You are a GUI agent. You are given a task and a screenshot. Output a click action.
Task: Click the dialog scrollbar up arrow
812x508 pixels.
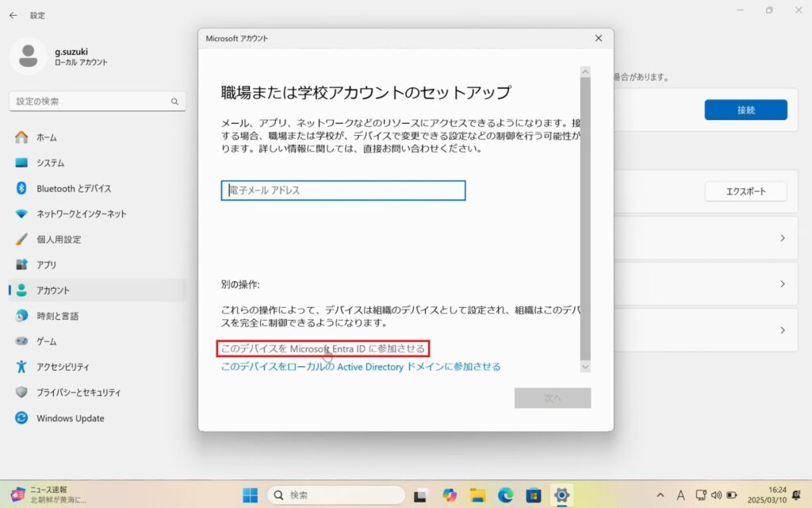click(585, 71)
